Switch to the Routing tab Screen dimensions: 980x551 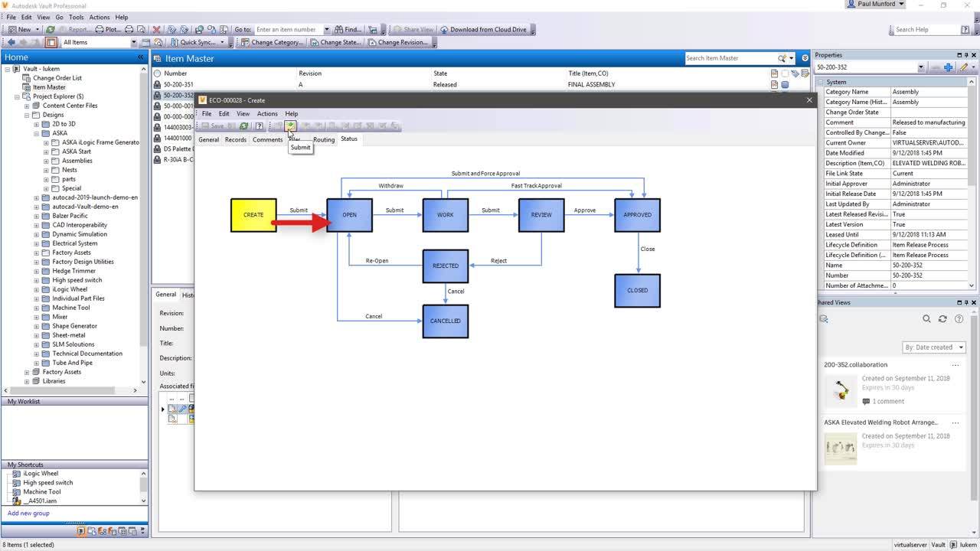coord(324,139)
